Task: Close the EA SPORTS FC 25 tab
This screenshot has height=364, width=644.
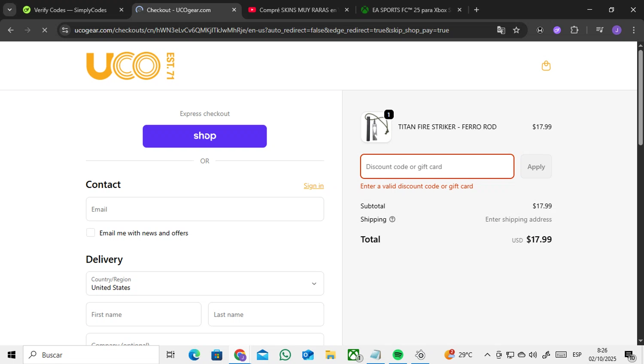Action: tap(459, 10)
